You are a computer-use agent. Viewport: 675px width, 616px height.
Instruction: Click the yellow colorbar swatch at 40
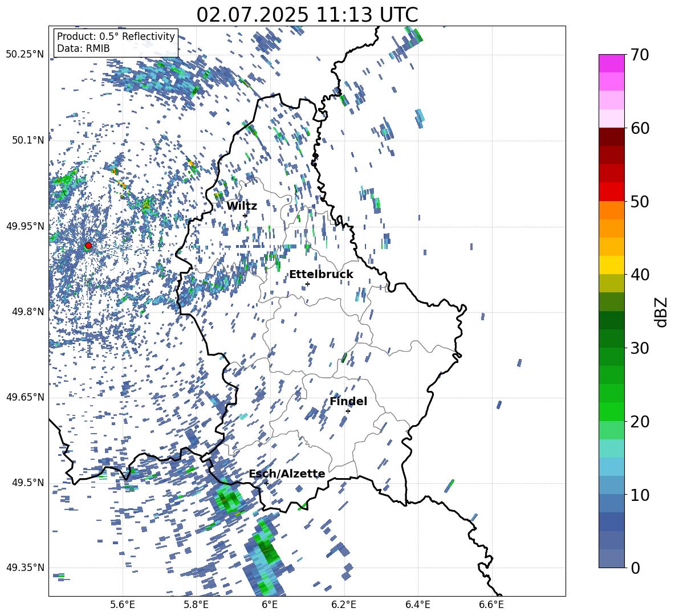tap(612, 265)
